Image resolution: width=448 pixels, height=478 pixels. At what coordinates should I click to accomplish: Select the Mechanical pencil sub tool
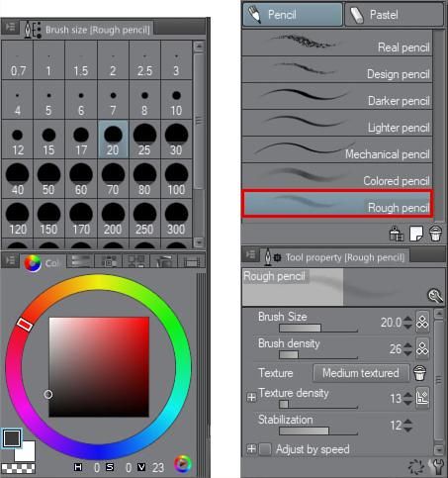[x=337, y=149]
